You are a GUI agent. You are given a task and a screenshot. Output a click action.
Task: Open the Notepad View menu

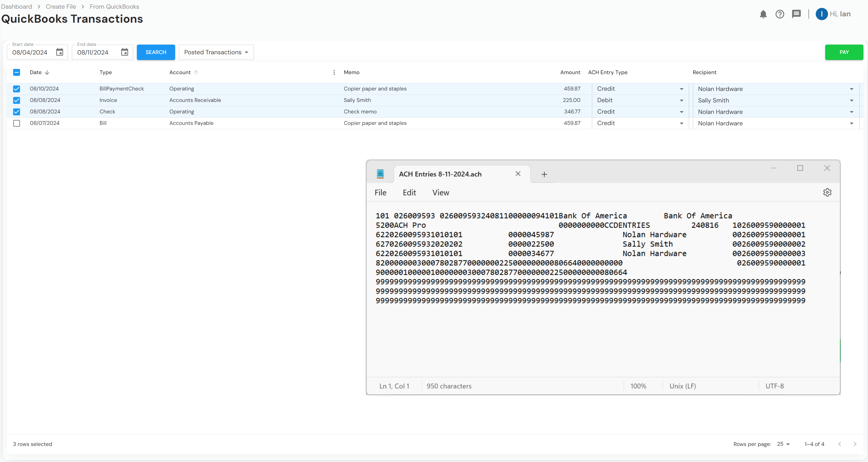coord(441,193)
